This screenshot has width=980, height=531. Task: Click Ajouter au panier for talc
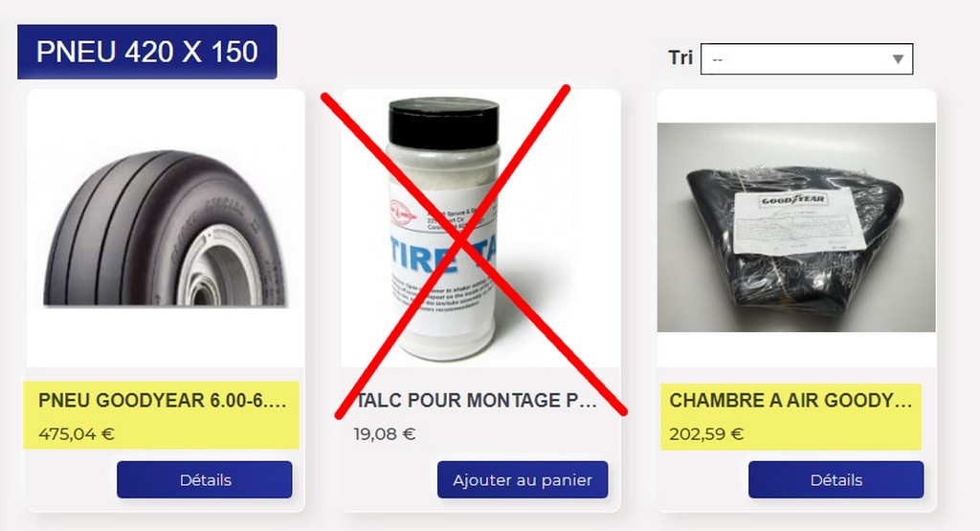(x=523, y=479)
